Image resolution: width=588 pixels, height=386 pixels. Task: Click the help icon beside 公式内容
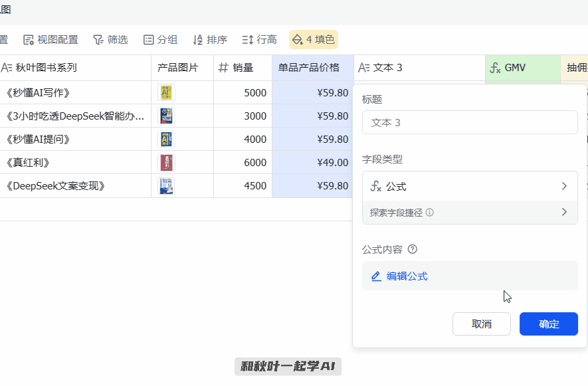point(413,250)
